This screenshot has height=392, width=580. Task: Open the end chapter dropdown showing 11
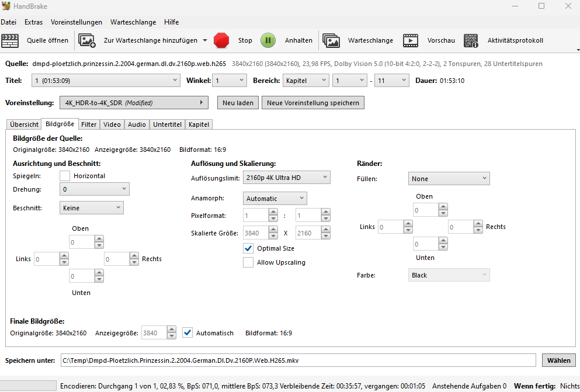(x=392, y=81)
